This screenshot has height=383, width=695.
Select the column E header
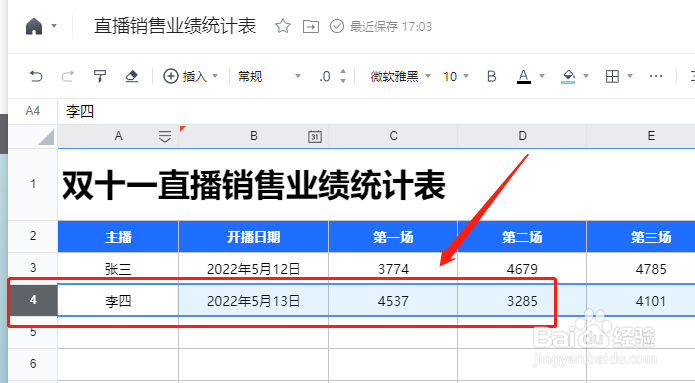click(641, 136)
